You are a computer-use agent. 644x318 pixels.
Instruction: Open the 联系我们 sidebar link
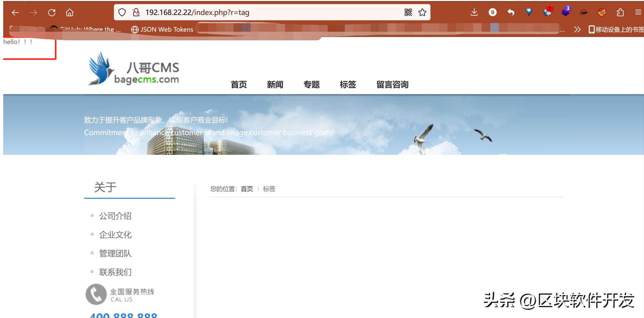pyautogui.click(x=115, y=272)
